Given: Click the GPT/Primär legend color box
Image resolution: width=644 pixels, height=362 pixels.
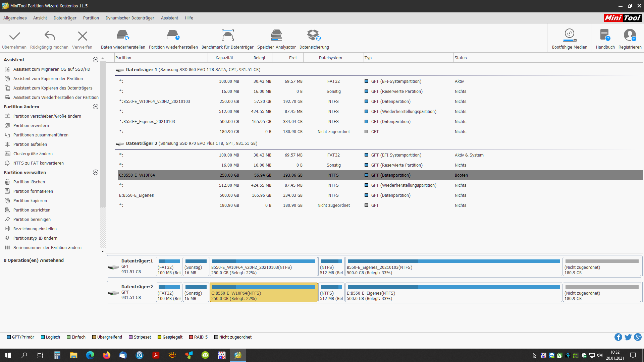Looking at the screenshot, I should pyautogui.click(x=9, y=337).
